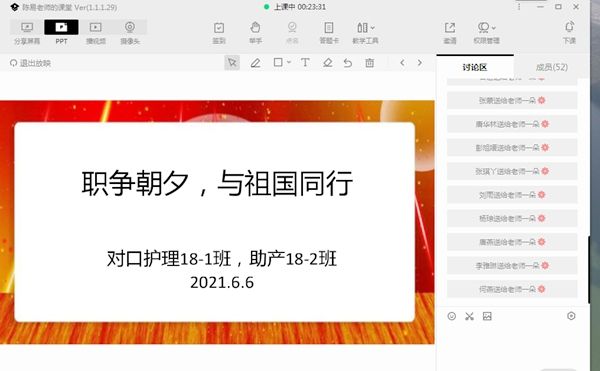Image resolution: width=600 pixels, height=371 pixels.
Task: Open the sign-in check icon
Action: click(219, 33)
